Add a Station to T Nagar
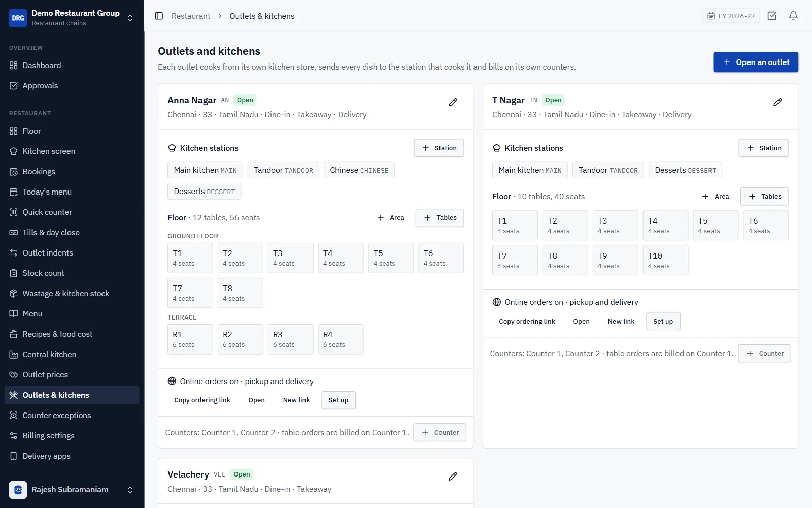Screen dimensions: 812x508 764,148
